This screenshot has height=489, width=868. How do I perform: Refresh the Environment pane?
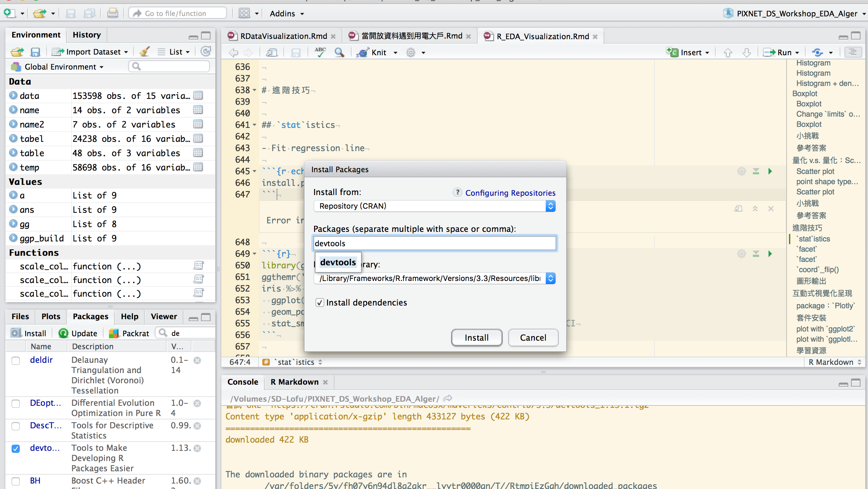coord(206,51)
